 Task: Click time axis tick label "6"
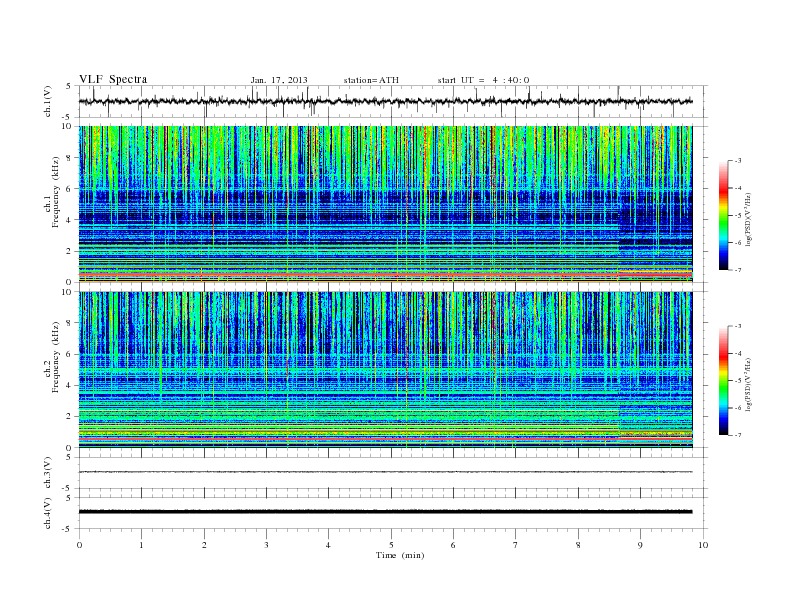pyautogui.click(x=453, y=545)
